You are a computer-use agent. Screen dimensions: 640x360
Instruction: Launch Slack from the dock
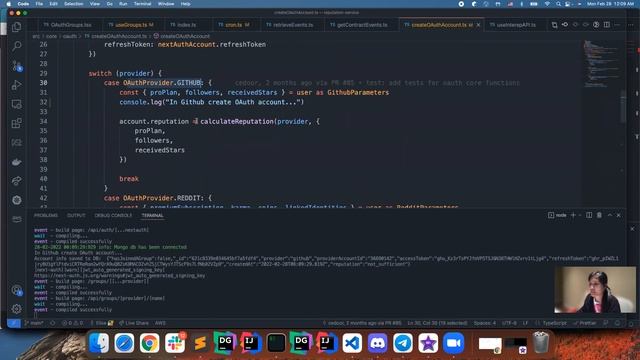click(175, 343)
